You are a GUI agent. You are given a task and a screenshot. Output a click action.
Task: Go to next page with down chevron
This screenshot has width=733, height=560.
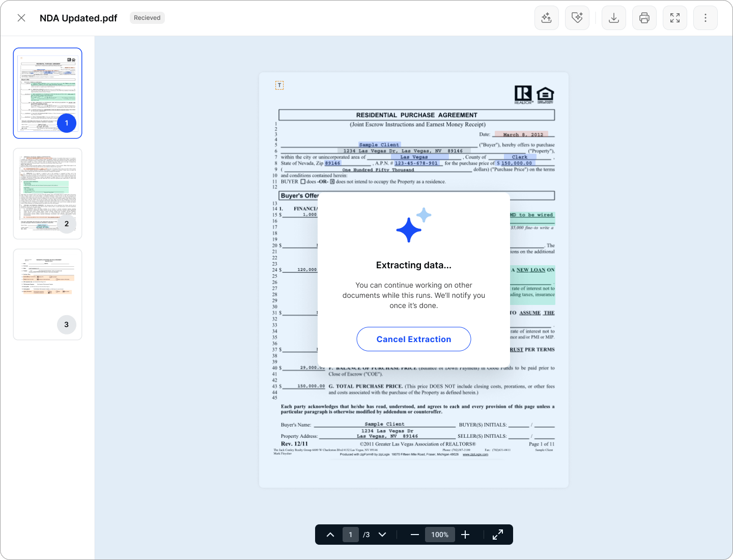[382, 535]
